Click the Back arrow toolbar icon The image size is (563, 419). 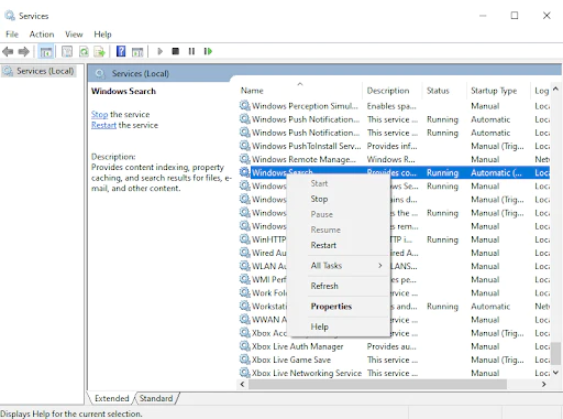pos(8,52)
